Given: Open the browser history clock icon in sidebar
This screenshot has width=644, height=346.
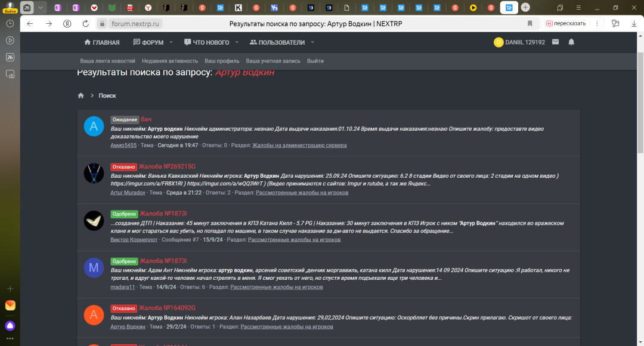Looking at the screenshot, I should (x=10, y=24).
